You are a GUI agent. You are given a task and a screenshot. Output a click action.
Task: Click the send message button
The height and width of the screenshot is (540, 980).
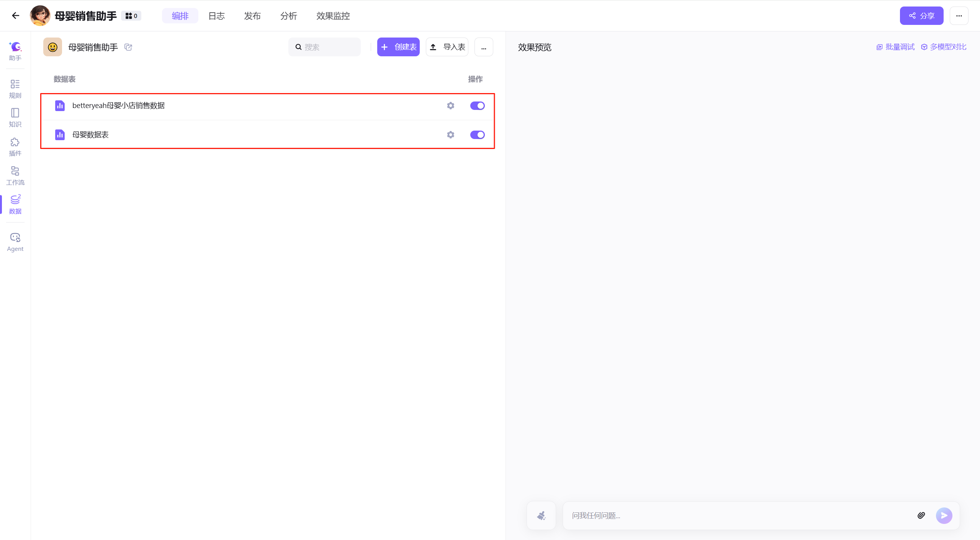(944, 515)
